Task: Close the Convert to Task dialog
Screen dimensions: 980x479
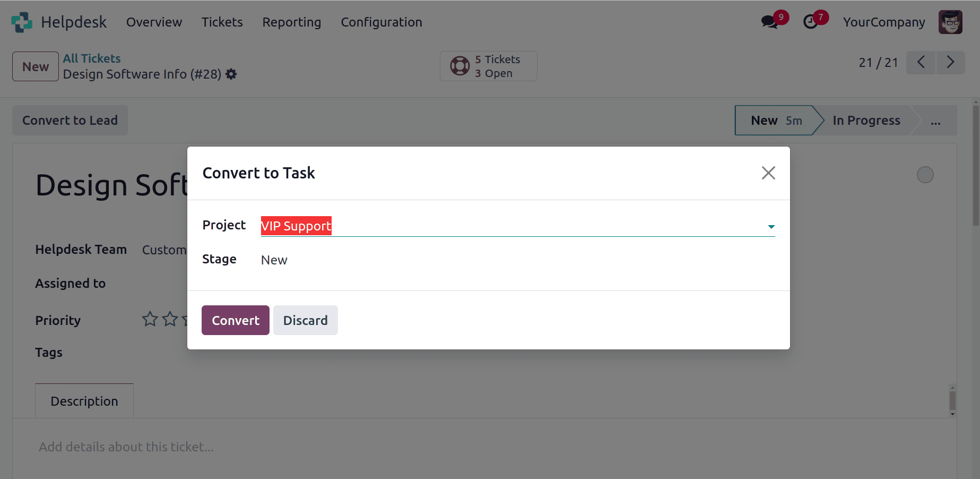Action: click(x=768, y=173)
